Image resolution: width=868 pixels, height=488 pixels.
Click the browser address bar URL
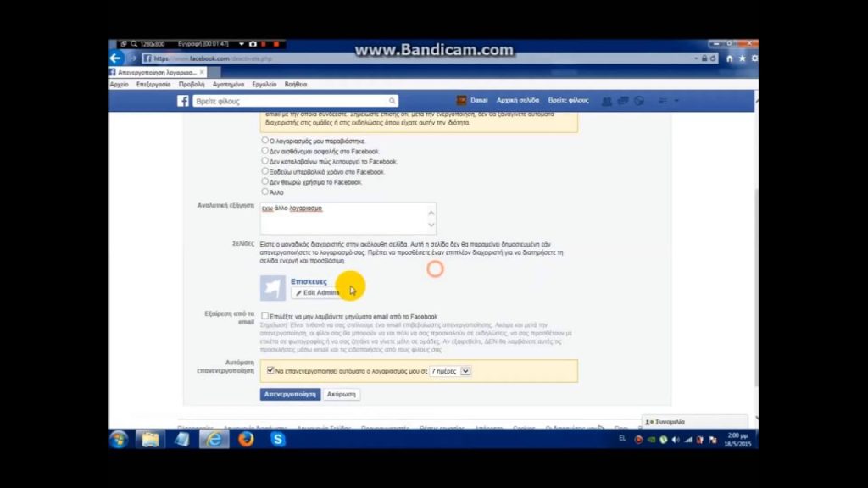click(213, 58)
